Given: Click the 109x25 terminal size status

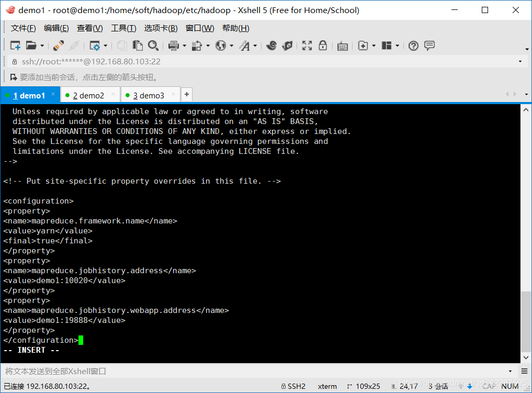Looking at the screenshot, I should point(364,386).
